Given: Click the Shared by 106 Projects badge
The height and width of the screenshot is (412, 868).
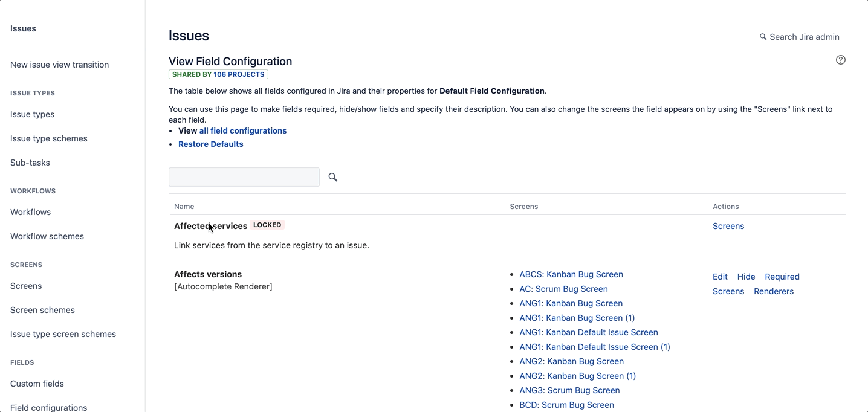Looking at the screenshot, I should click(x=218, y=74).
